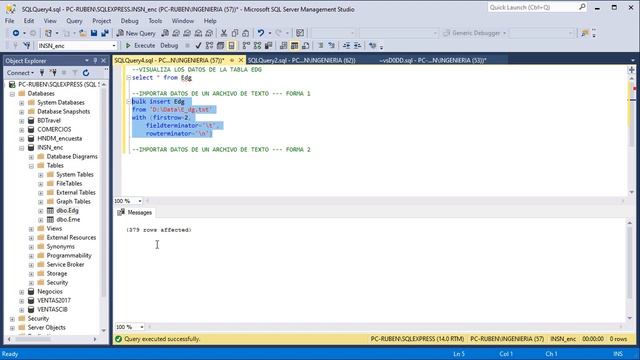Open the File menu

(9, 21)
